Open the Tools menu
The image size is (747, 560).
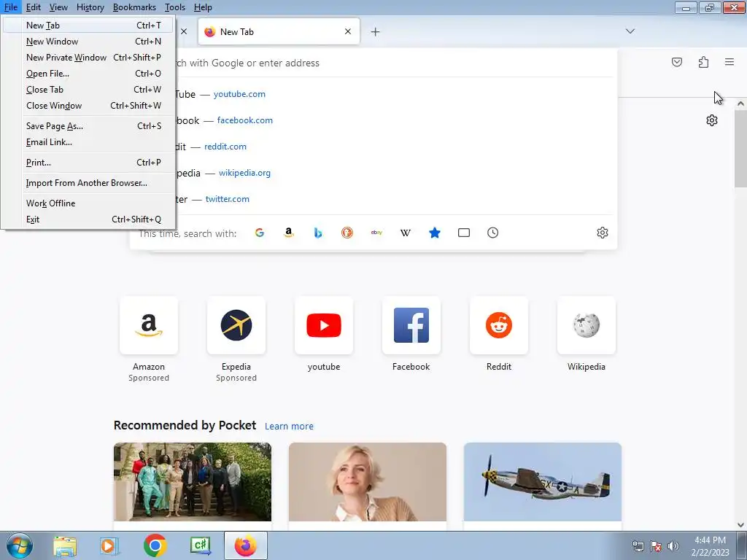click(175, 7)
